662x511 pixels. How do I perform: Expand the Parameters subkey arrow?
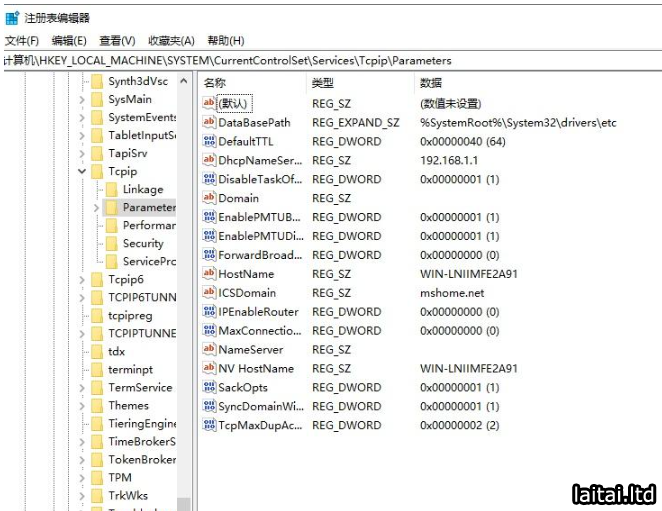coord(97,208)
